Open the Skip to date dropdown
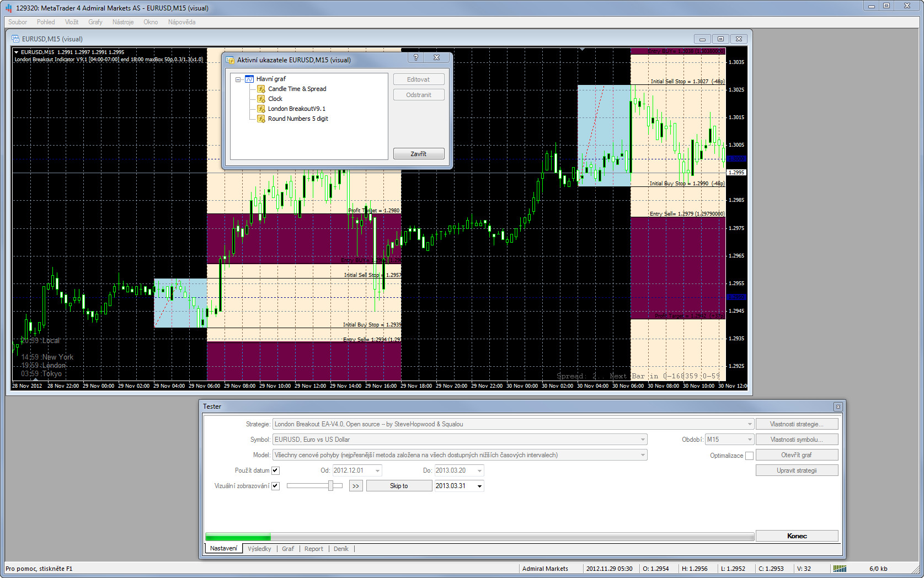 (479, 486)
